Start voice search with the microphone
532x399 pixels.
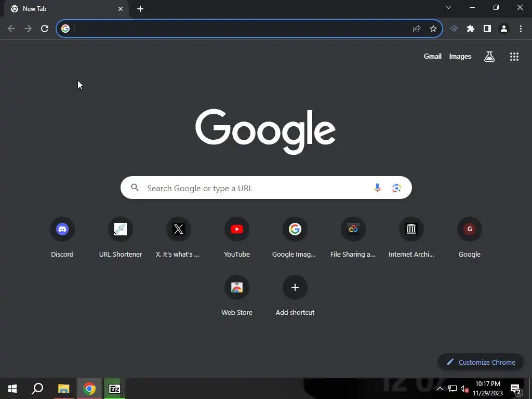pyautogui.click(x=377, y=188)
